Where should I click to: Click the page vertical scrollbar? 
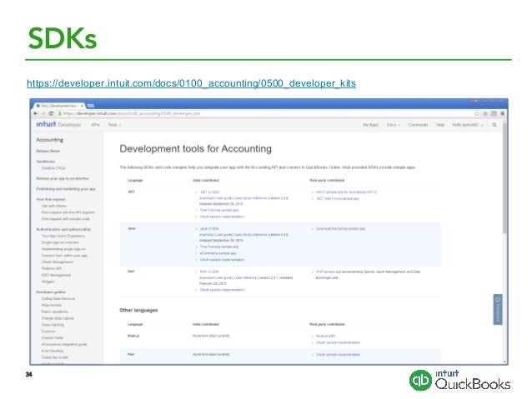(504, 178)
